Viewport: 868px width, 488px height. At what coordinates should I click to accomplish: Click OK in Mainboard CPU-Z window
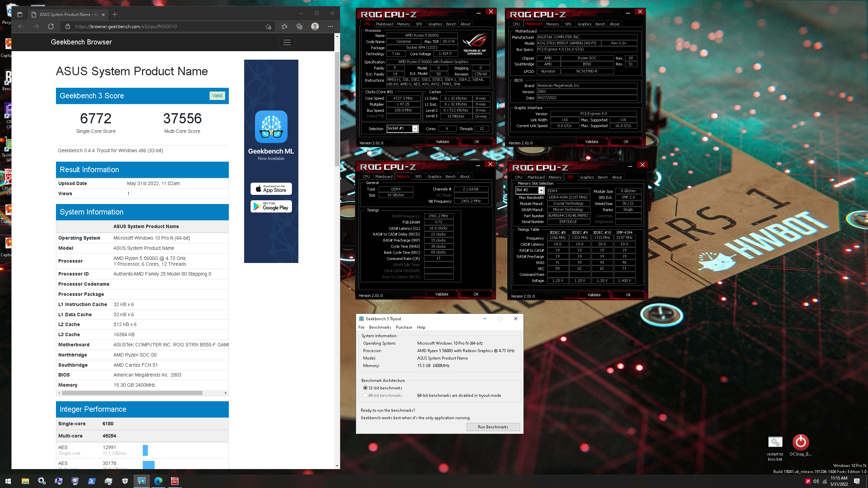[x=626, y=142]
